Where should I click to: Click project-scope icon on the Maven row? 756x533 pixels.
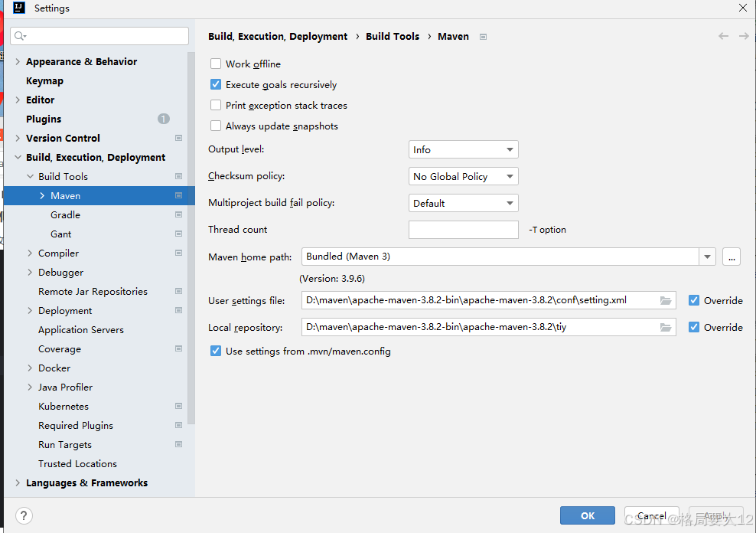point(178,195)
